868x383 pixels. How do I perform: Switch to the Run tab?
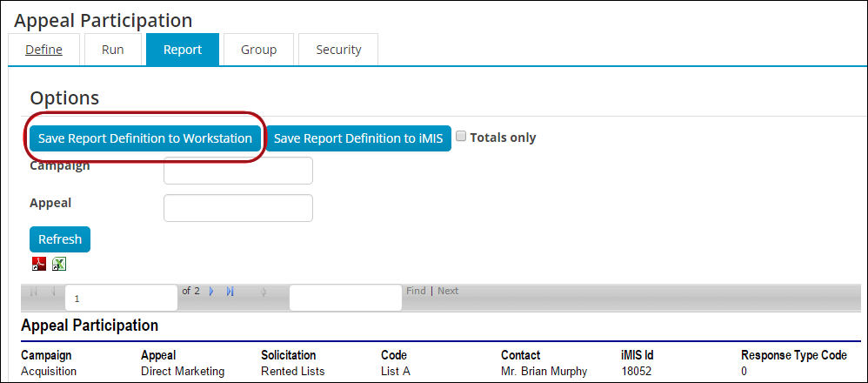click(x=112, y=50)
